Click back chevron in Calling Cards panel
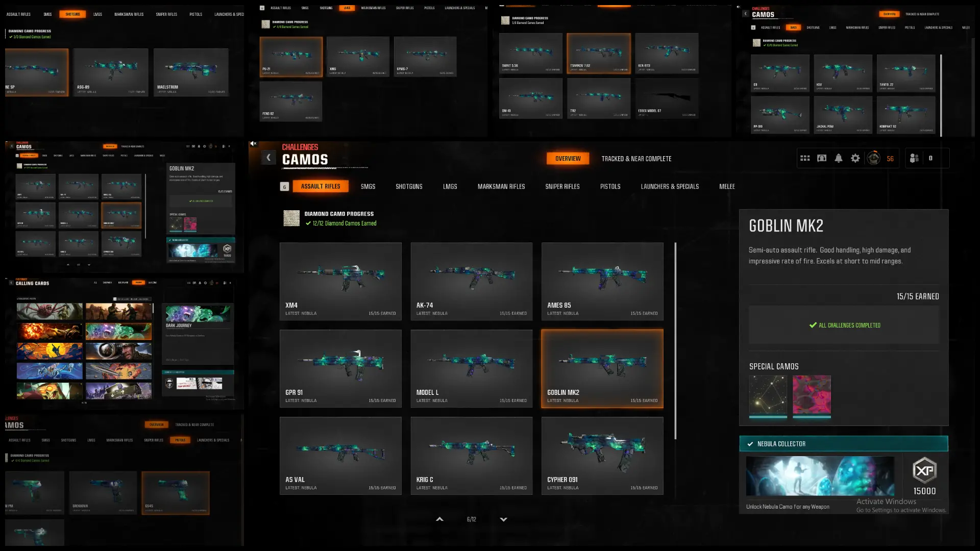The height and width of the screenshot is (551, 980). (x=11, y=283)
